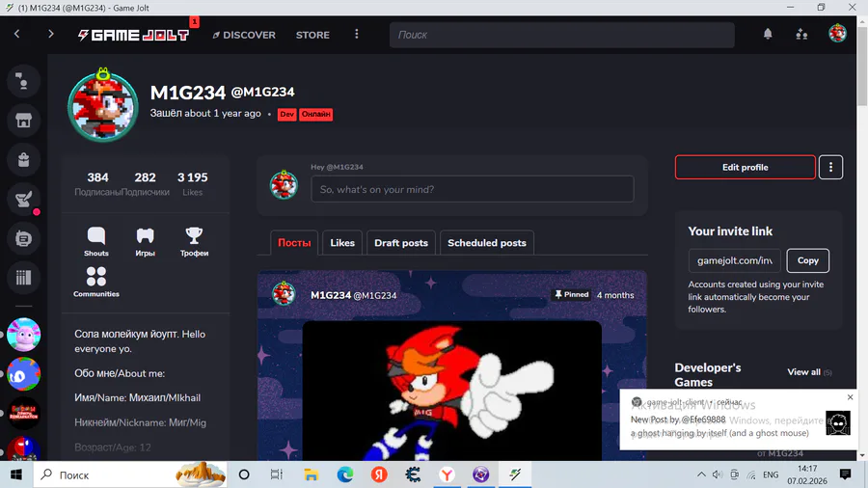Copy the invite link

(807, 260)
